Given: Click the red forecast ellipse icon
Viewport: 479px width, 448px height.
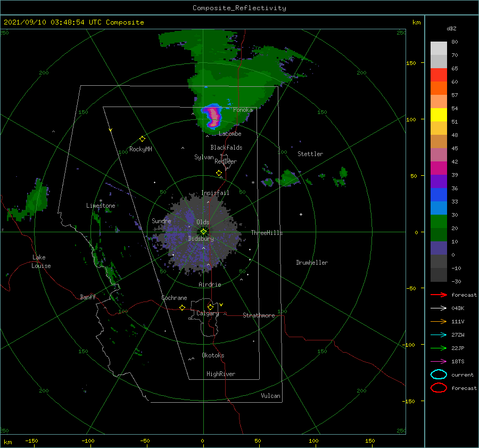Looking at the screenshot, I should point(439,388).
